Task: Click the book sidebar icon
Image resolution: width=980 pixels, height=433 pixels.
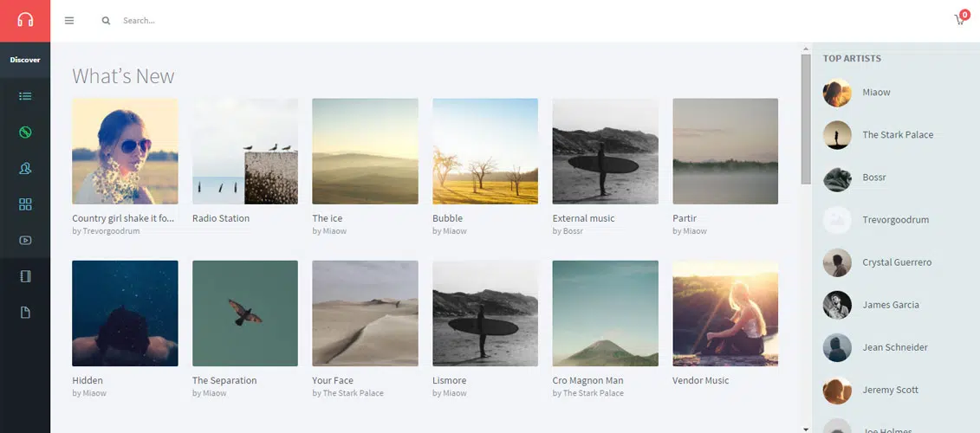Action: (x=25, y=276)
